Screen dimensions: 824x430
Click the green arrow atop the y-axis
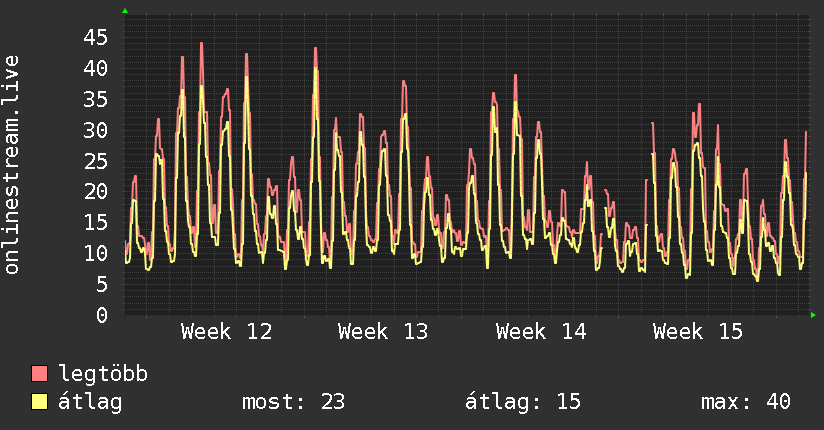pos(125,11)
